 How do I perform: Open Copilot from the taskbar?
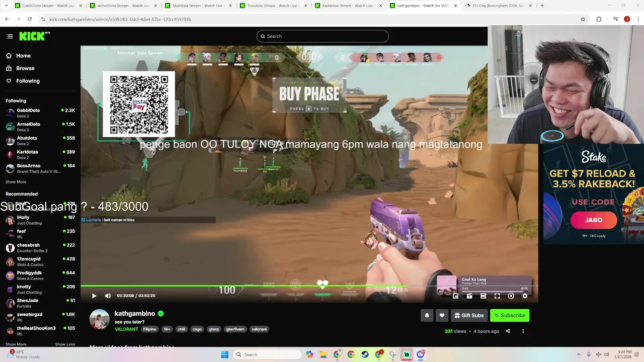(309, 354)
